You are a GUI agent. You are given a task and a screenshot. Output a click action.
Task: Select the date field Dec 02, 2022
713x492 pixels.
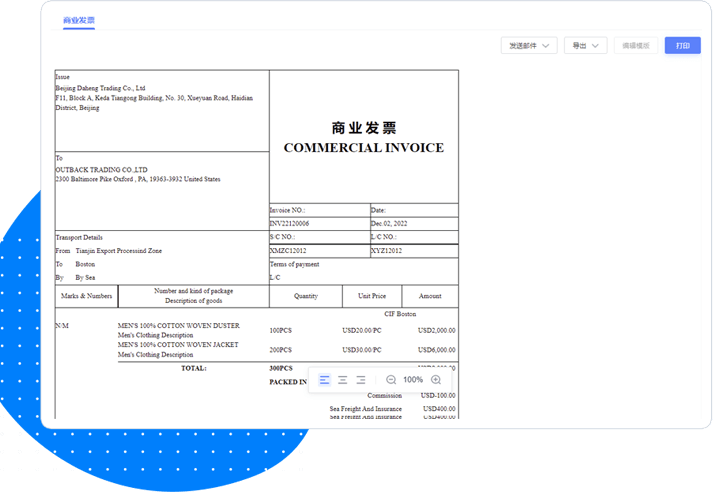click(x=391, y=224)
